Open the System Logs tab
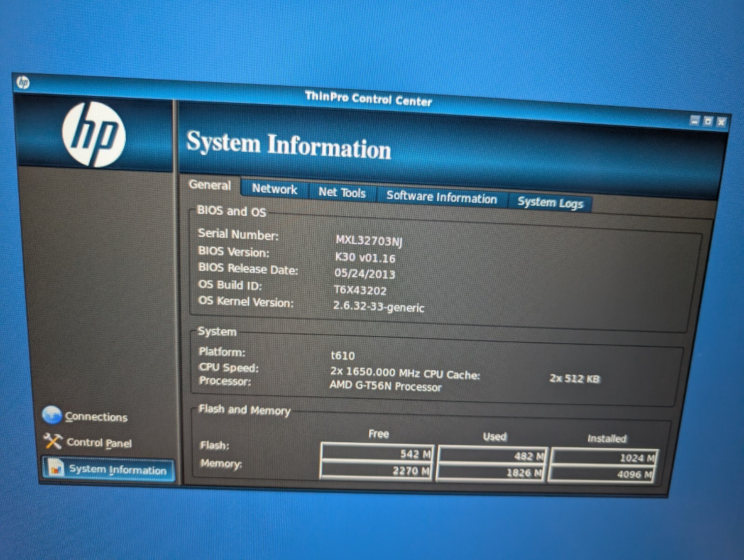 550,203
